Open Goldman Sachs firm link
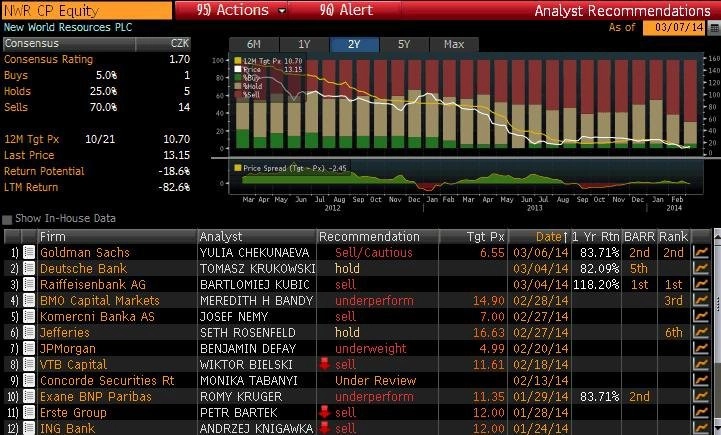The image size is (721, 435). coord(85,252)
